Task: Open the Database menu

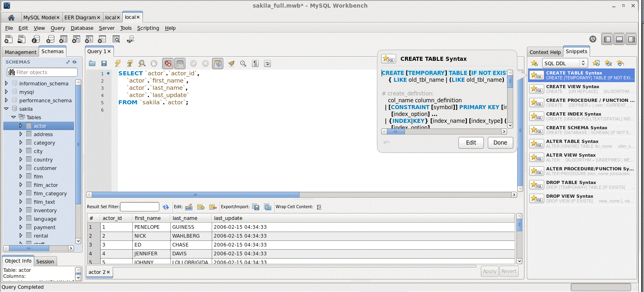Action: [x=82, y=28]
